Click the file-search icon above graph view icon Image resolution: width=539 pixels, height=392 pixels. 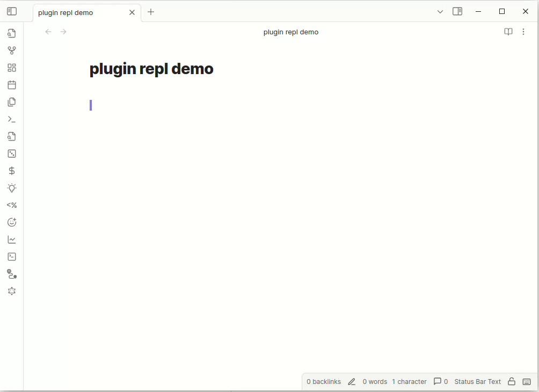(x=12, y=33)
